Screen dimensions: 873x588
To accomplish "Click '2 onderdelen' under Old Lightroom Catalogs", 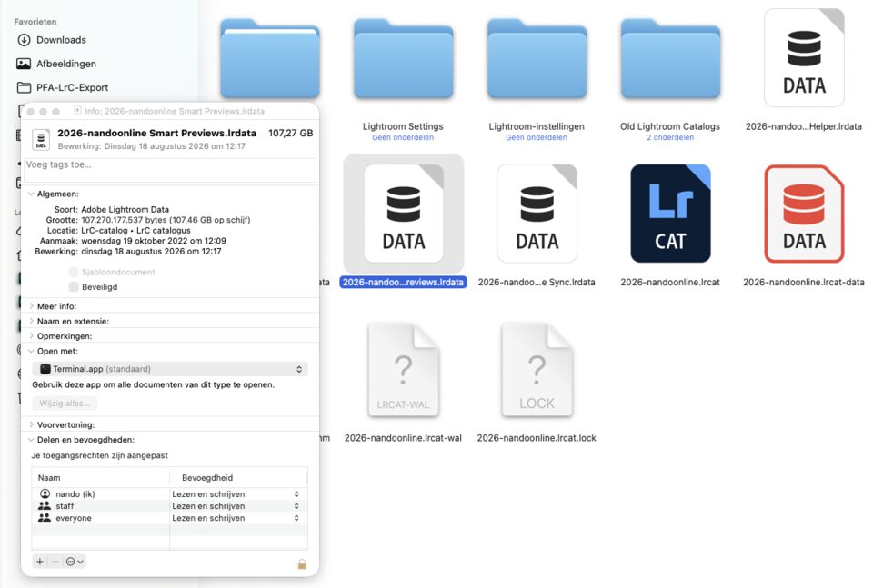I will pyautogui.click(x=670, y=137).
